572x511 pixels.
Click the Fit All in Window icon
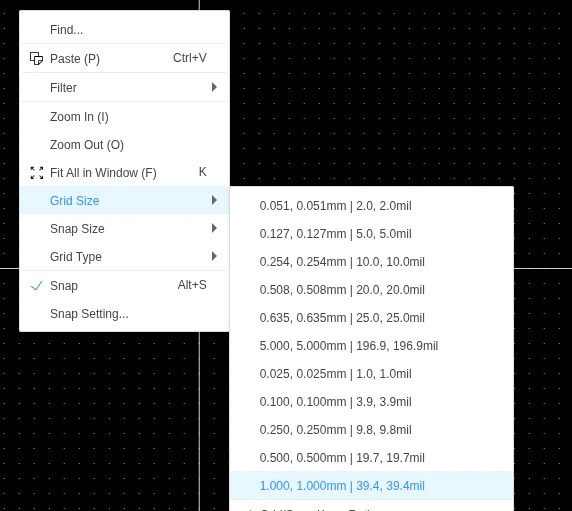coord(36,173)
